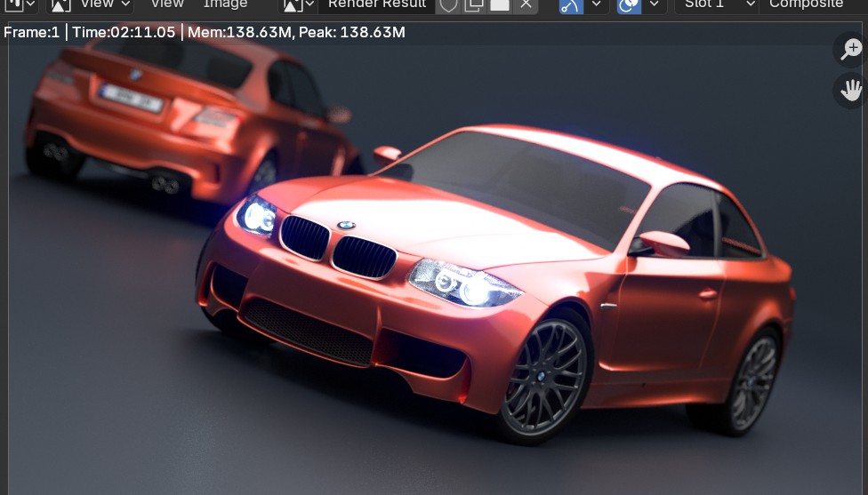Image resolution: width=868 pixels, height=495 pixels.
Task: Click the Time:02:11.05 render time text
Action: (x=124, y=33)
